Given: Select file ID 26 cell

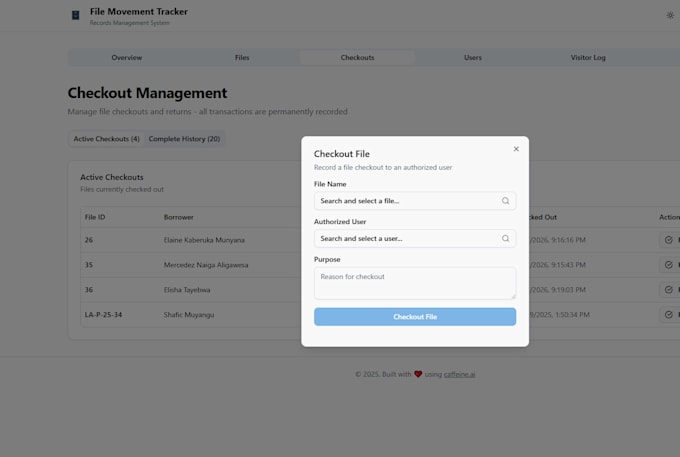Looking at the screenshot, I should [x=89, y=240].
